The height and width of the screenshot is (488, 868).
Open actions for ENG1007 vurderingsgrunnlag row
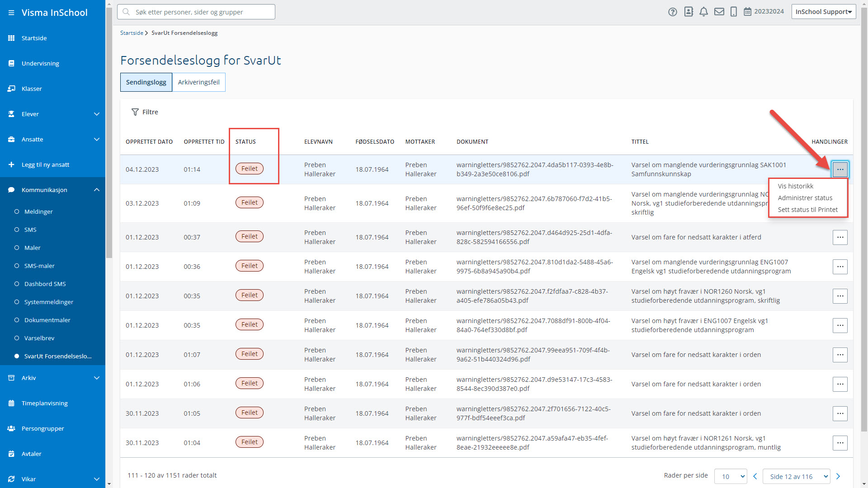pos(840,267)
